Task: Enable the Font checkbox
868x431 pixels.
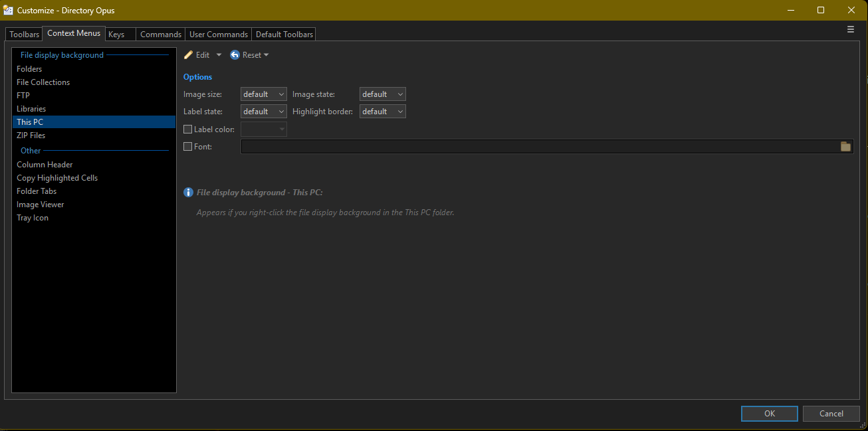Action: coord(188,147)
